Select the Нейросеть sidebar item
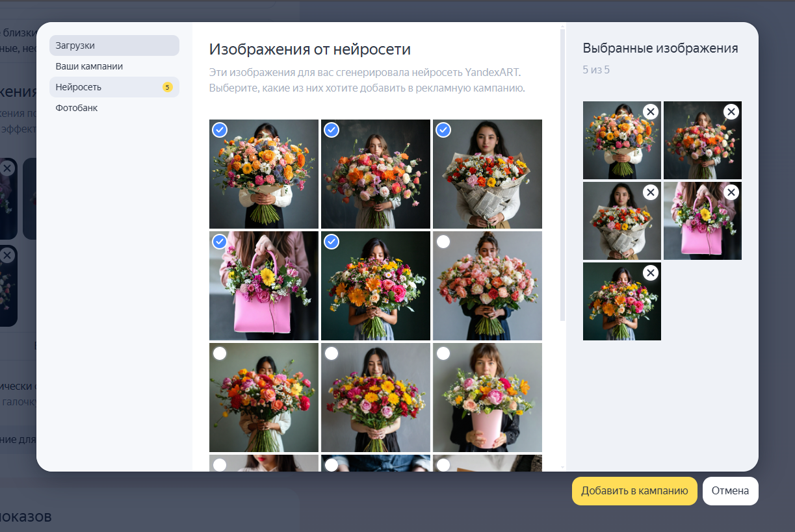Image resolution: width=795 pixels, height=532 pixels. [114, 87]
